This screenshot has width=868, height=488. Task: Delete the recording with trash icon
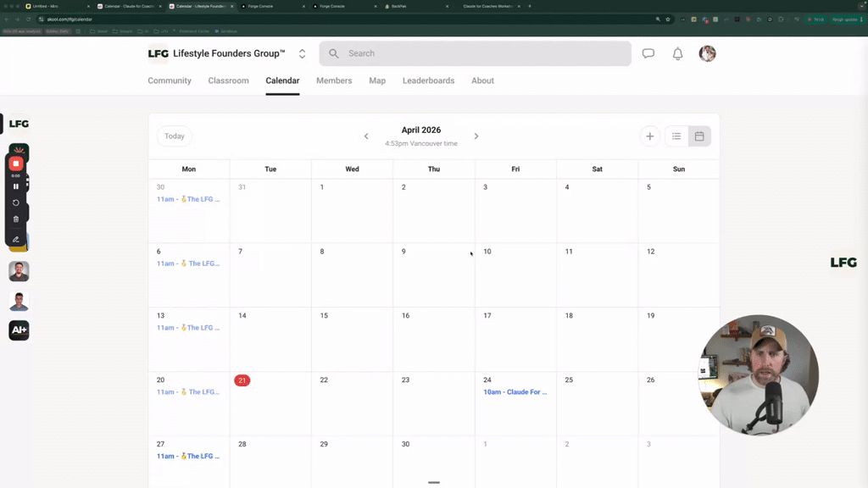point(15,219)
